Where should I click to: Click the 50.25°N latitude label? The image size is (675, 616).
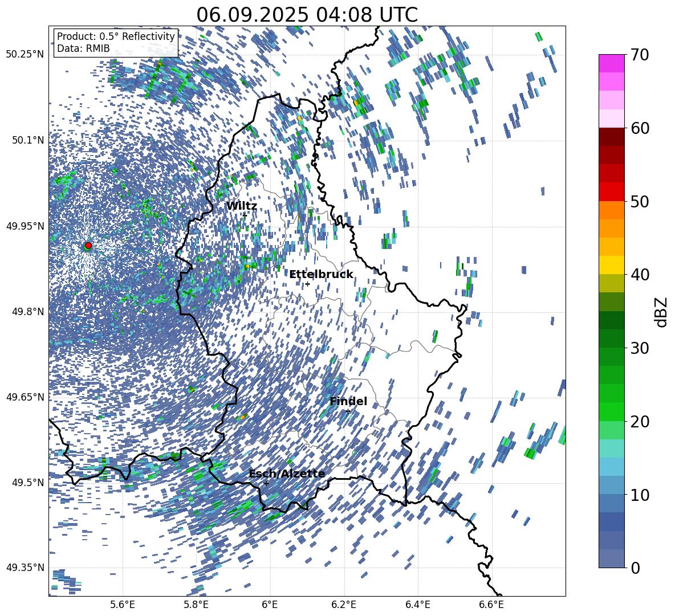25,55
